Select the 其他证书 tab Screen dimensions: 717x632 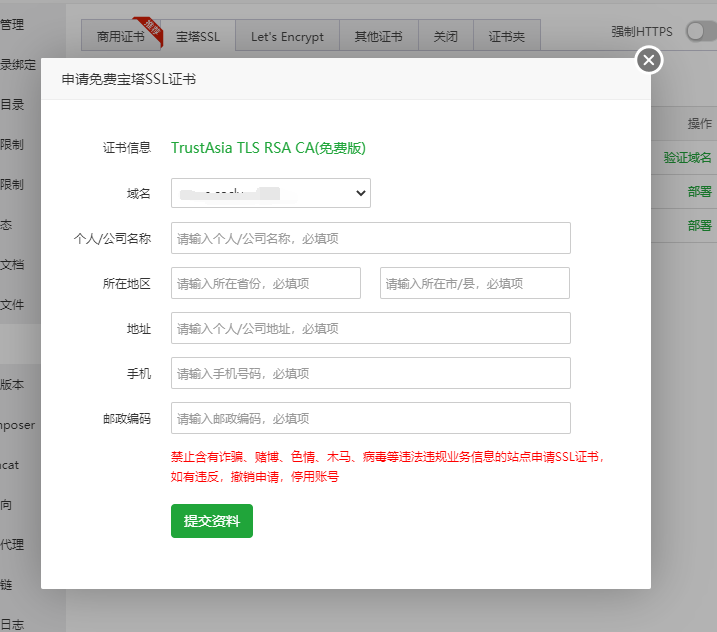coord(379,36)
